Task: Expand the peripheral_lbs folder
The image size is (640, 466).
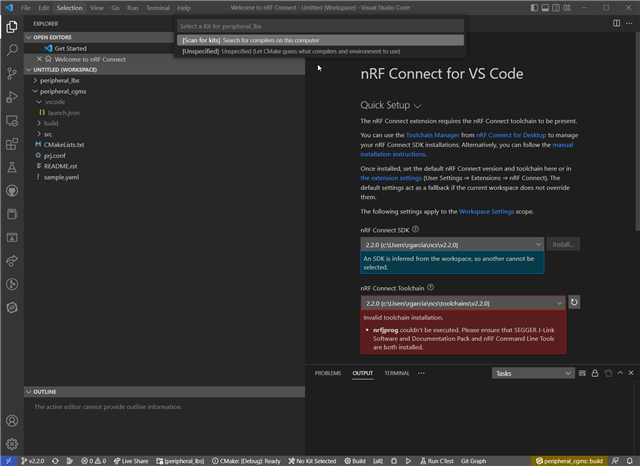Action: pos(59,80)
